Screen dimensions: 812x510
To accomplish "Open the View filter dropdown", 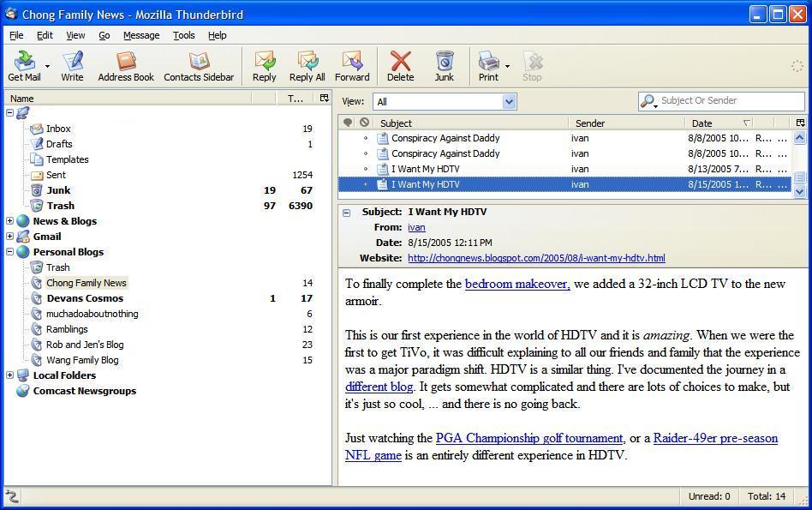I will tap(509, 102).
